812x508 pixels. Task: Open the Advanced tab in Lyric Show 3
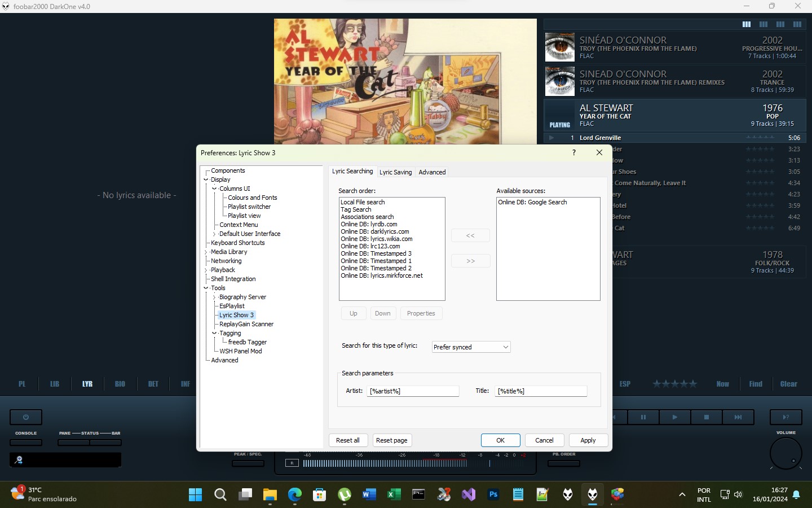tap(432, 172)
